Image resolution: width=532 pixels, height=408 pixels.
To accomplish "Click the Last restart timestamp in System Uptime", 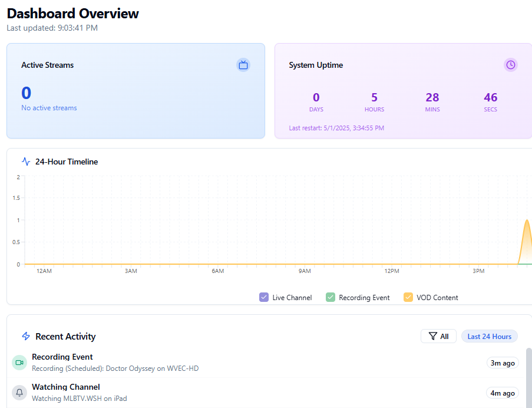I will pyautogui.click(x=336, y=128).
